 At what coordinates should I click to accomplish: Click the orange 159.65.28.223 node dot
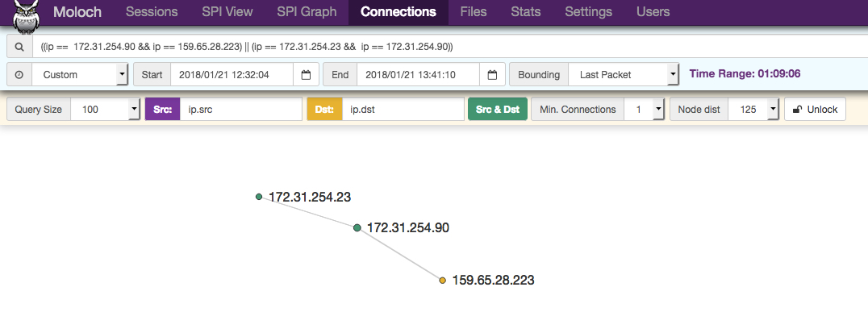(x=442, y=281)
